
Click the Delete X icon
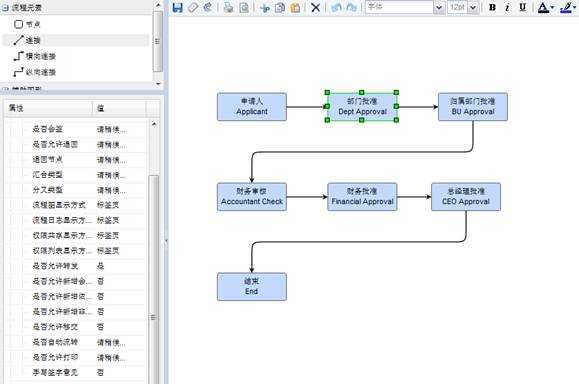click(315, 7)
